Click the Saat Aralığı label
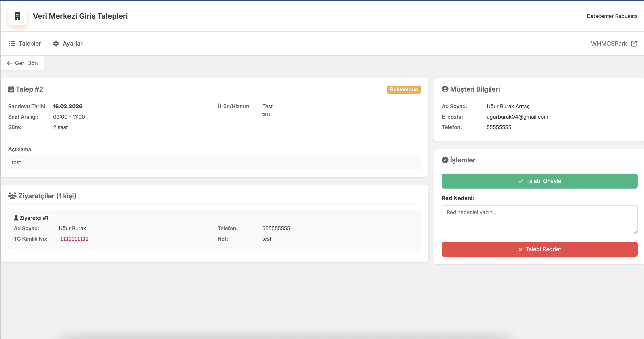 pyautogui.click(x=23, y=117)
